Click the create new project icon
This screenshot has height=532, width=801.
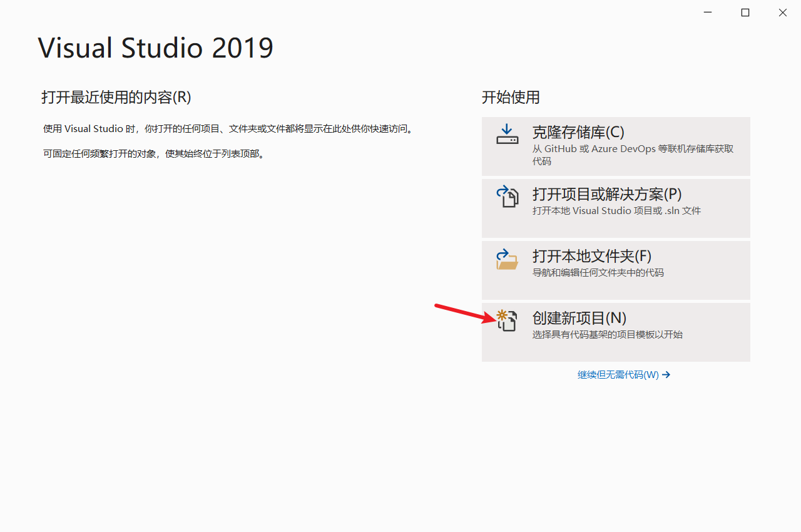click(507, 320)
